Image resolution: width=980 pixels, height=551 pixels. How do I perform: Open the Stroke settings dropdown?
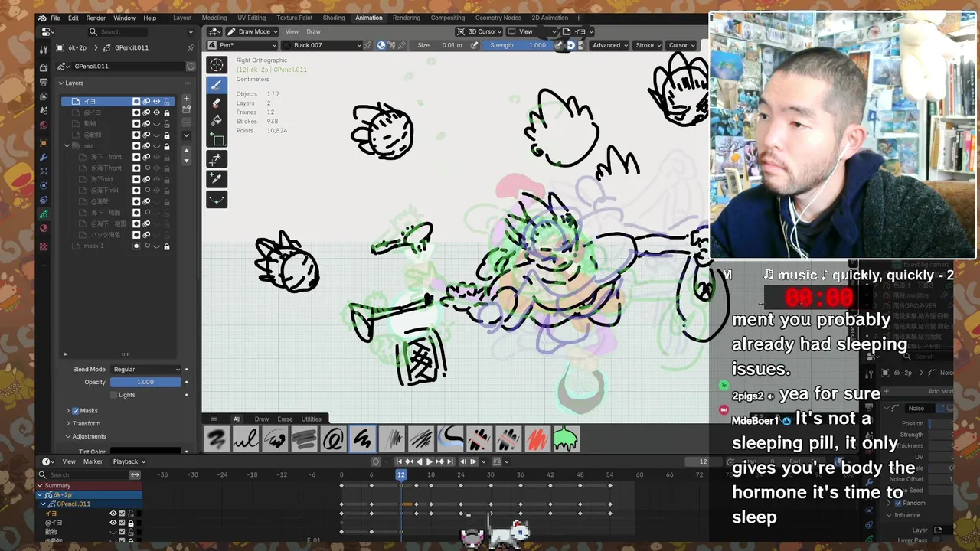648,45
